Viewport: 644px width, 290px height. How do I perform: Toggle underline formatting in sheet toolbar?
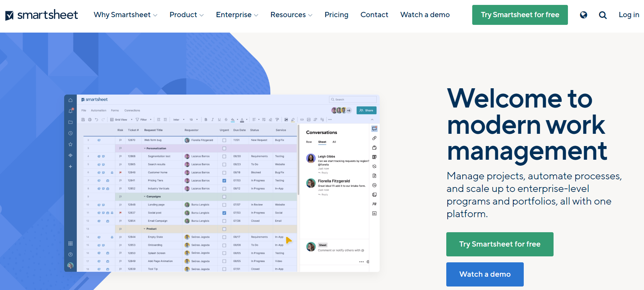(x=219, y=119)
